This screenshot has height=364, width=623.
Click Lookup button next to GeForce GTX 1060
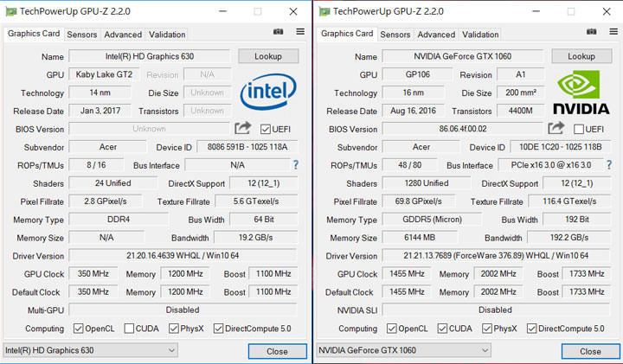(x=581, y=56)
